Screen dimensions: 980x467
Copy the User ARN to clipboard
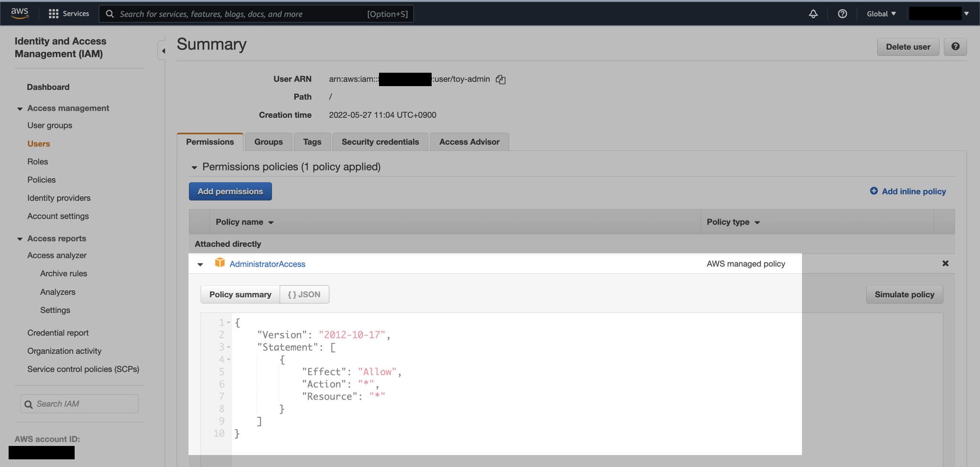click(501, 79)
